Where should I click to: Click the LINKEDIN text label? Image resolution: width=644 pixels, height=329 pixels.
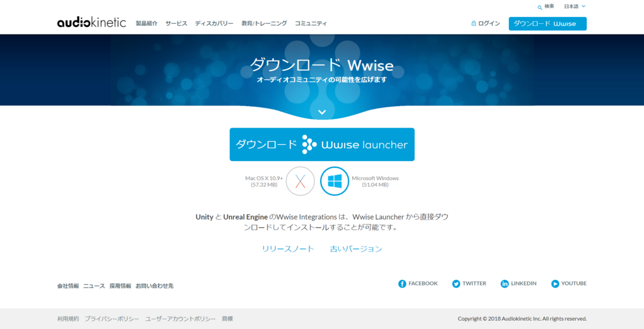click(524, 284)
